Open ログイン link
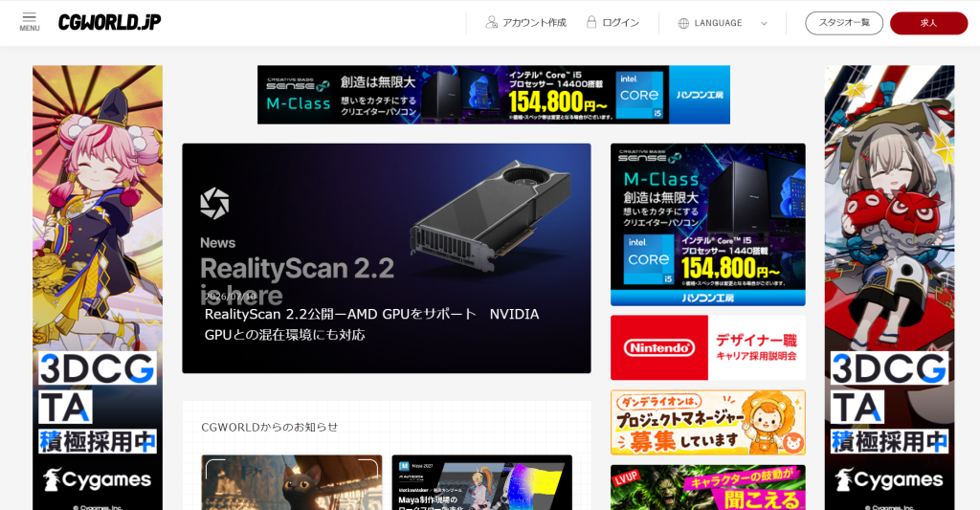This screenshot has width=980, height=510. pos(620,23)
